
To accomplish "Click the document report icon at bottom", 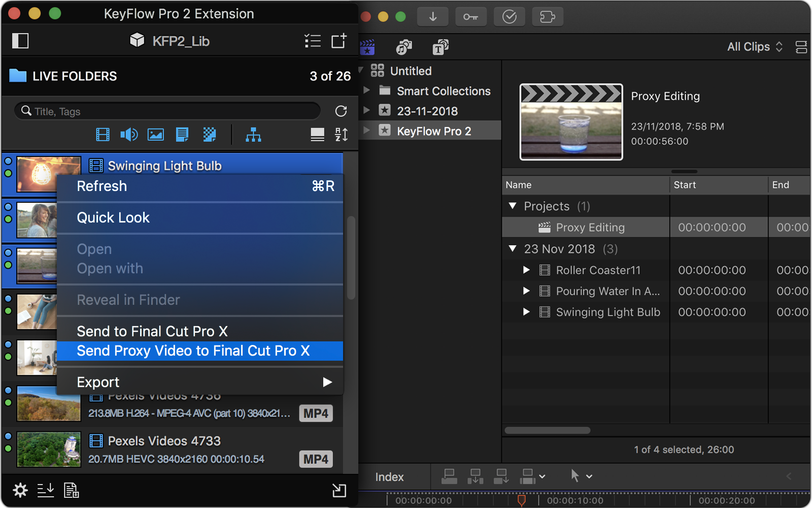I will pos(71,490).
